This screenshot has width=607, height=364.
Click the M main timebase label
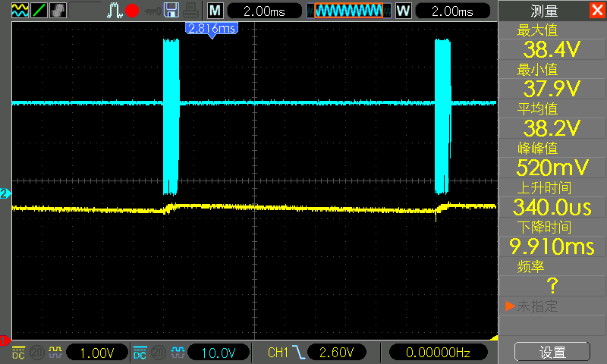[215, 11]
